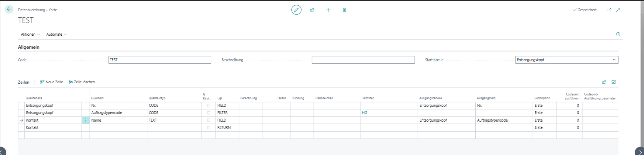Screen dimensions: 644x155
Task: Collapse the Allgemein section header
Action: (29, 47)
